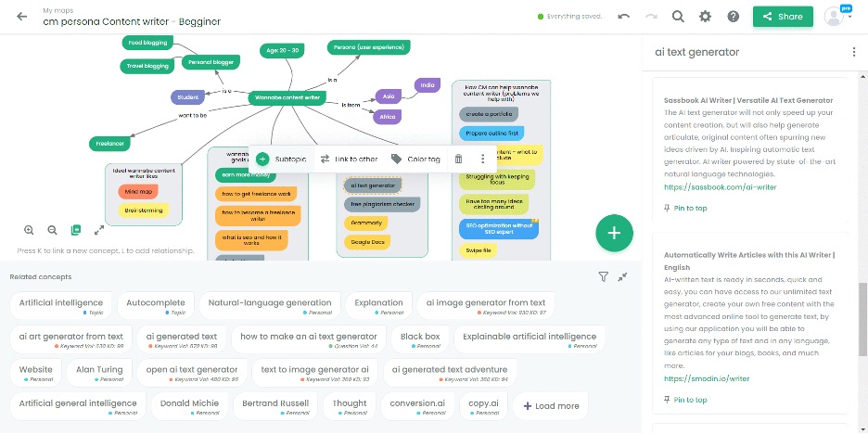868x434 pixels.
Task: Select the Student node
Action: 187,97
